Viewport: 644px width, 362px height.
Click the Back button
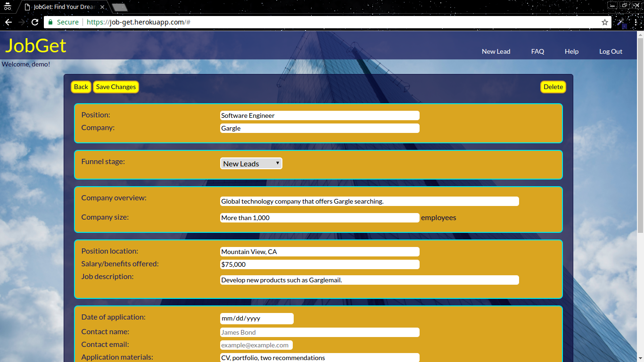point(81,87)
